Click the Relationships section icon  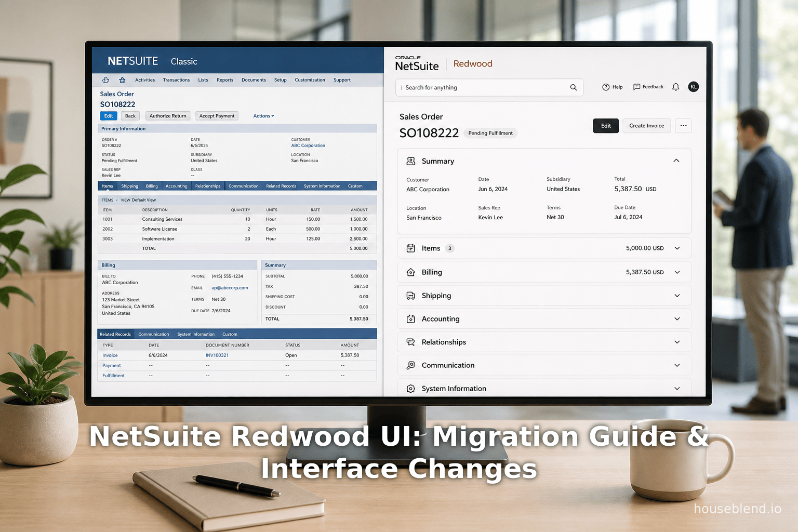pos(410,342)
